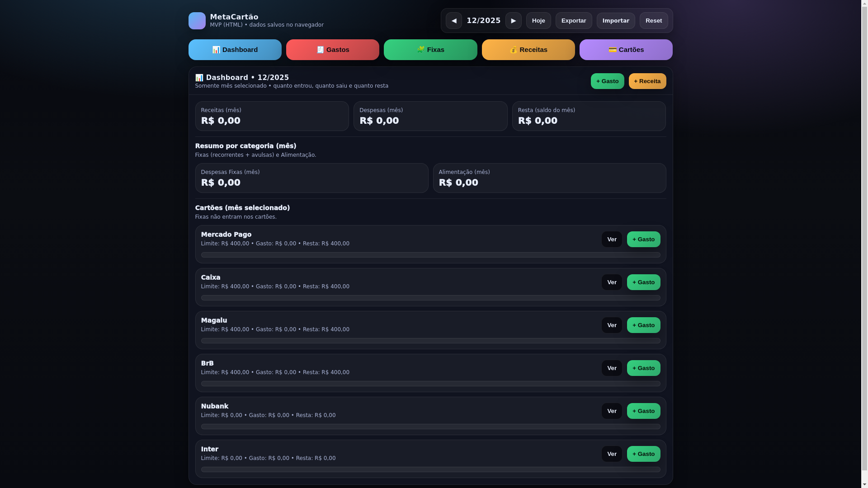Open the Dashboard tab
The width and height of the screenshot is (868, 488).
tap(235, 50)
